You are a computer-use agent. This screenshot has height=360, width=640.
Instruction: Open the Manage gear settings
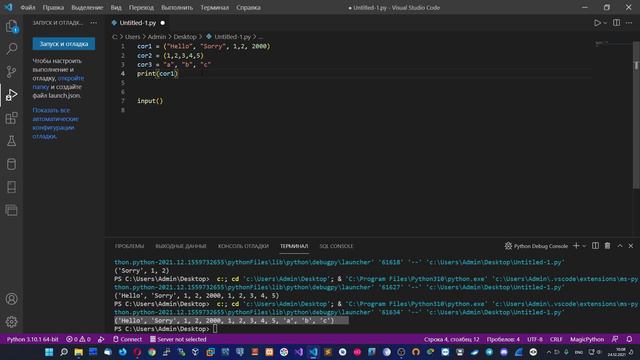point(11,322)
